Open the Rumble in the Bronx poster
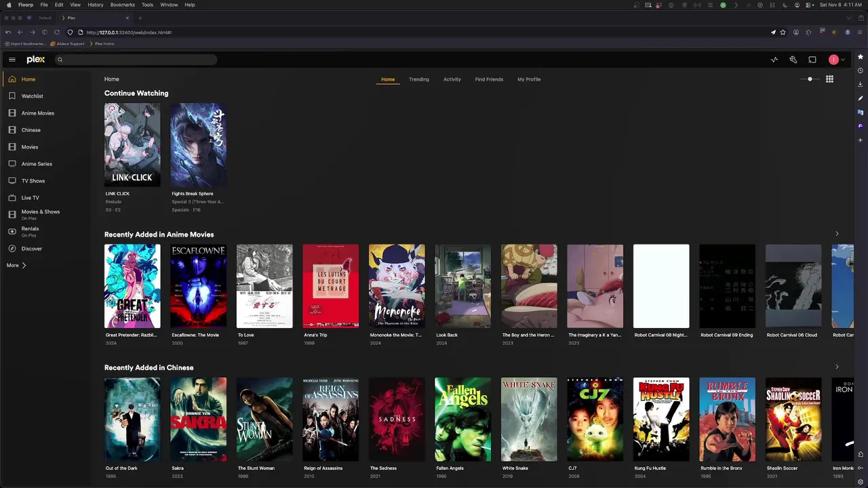The height and width of the screenshot is (488, 868). [x=727, y=420]
